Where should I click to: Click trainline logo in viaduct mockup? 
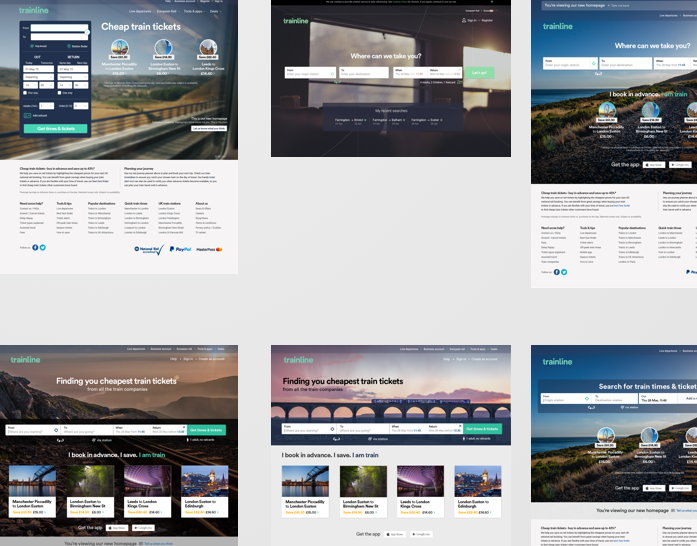298,360
